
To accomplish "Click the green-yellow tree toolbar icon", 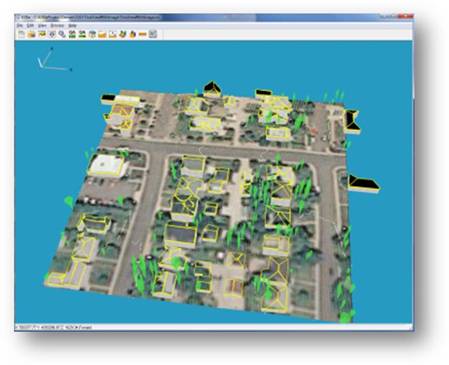I will tap(123, 34).
